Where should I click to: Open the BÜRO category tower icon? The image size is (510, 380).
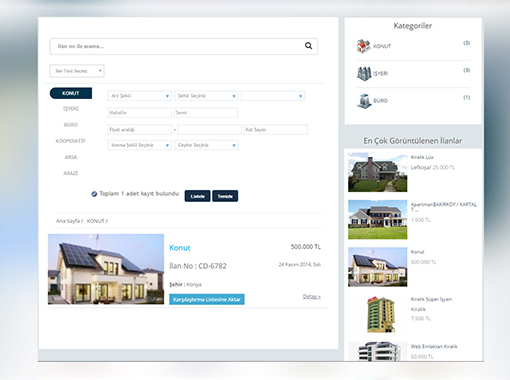coord(364,101)
